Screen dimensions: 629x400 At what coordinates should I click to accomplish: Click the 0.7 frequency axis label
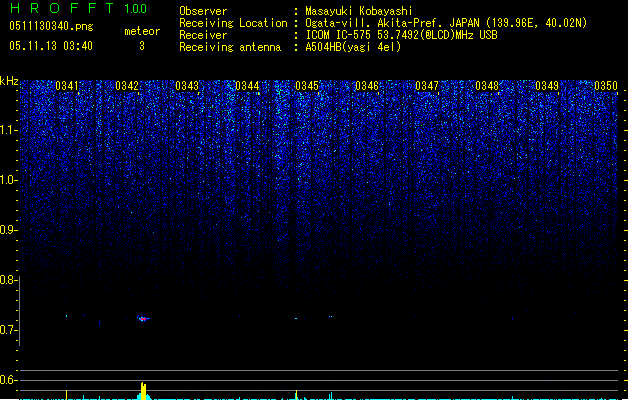[9, 330]
